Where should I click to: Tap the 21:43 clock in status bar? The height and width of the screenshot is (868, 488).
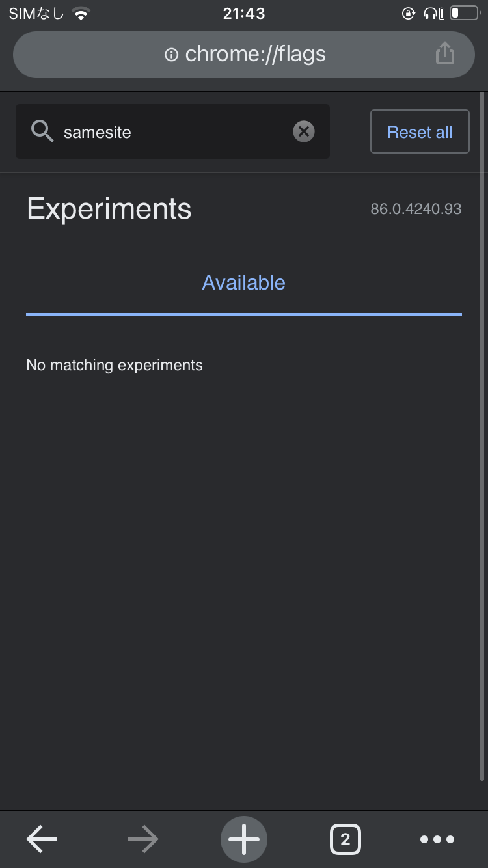pyautogui.click(x=244, y=14)
